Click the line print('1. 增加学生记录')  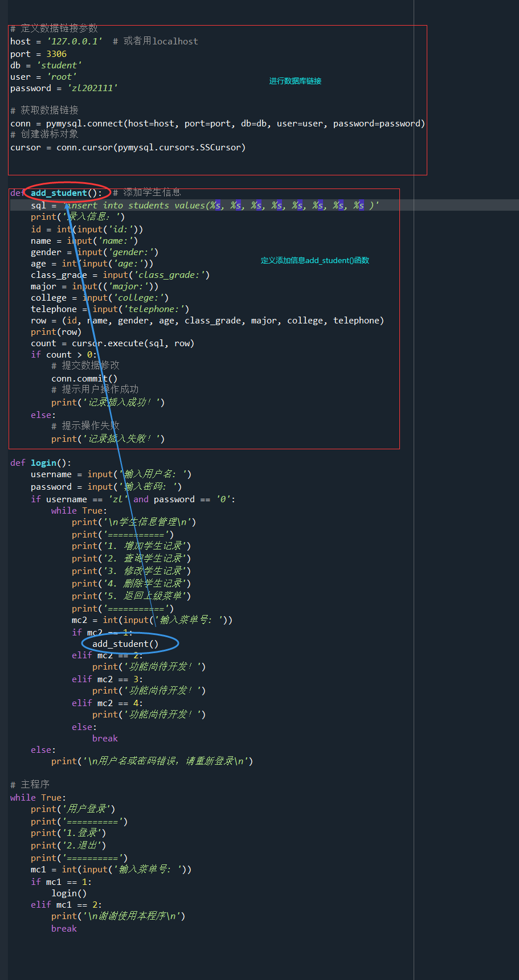[x=132, y=546]
